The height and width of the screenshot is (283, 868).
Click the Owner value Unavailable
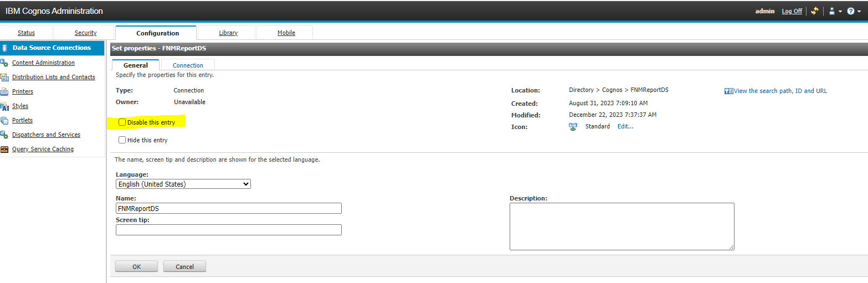click(x=189, y=102)
